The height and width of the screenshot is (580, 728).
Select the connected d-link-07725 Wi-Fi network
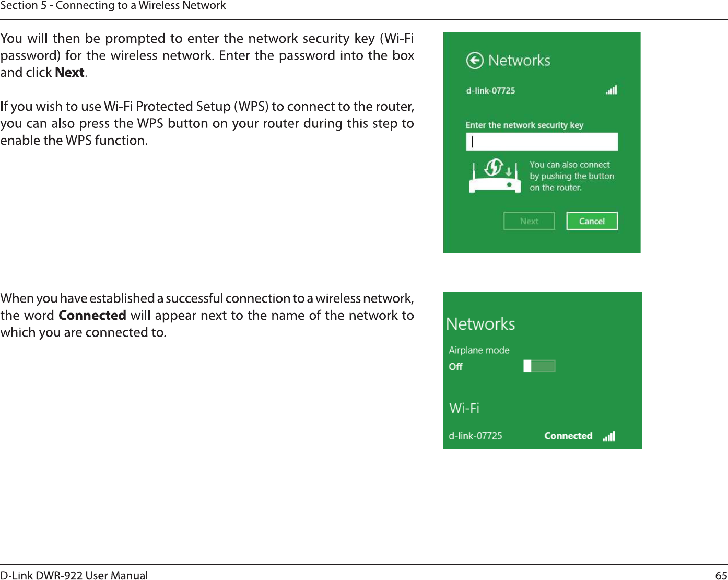pos(532,436)
